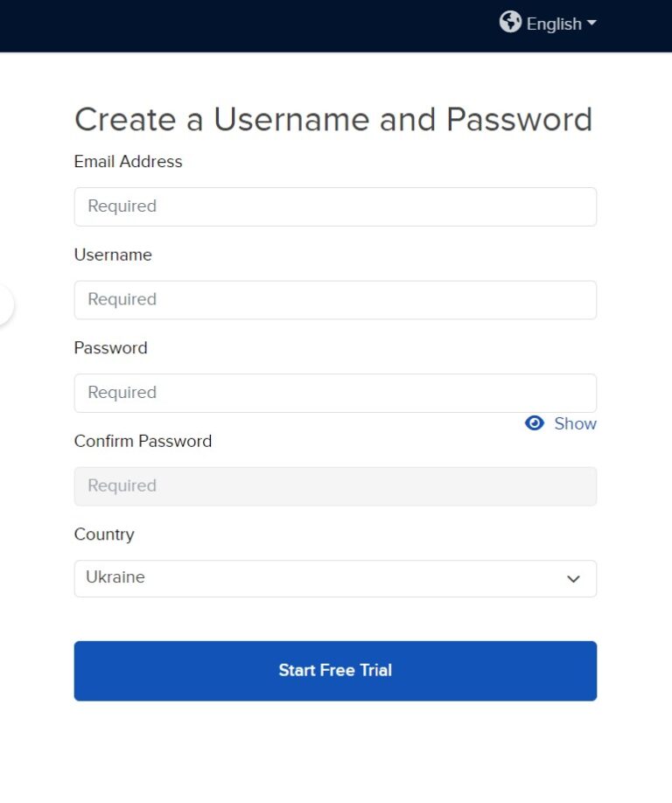Click the caret beside English
The image size is (672, 803).
tap(591, 24)
